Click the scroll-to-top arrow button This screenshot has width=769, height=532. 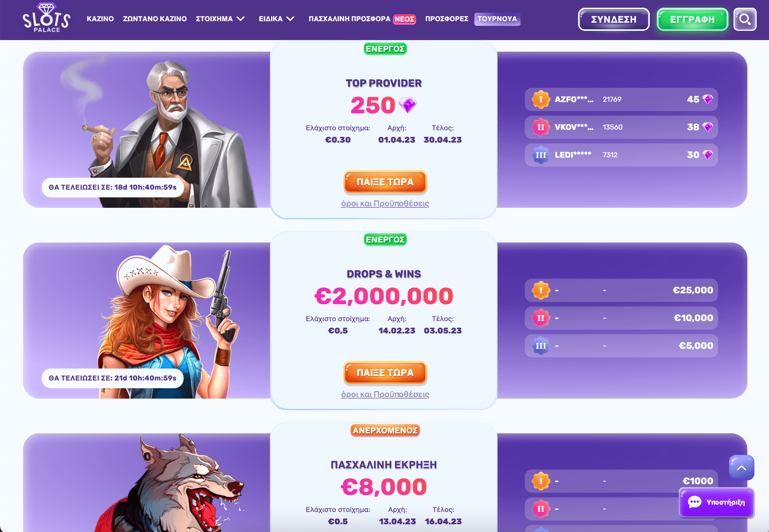point(741,468)
